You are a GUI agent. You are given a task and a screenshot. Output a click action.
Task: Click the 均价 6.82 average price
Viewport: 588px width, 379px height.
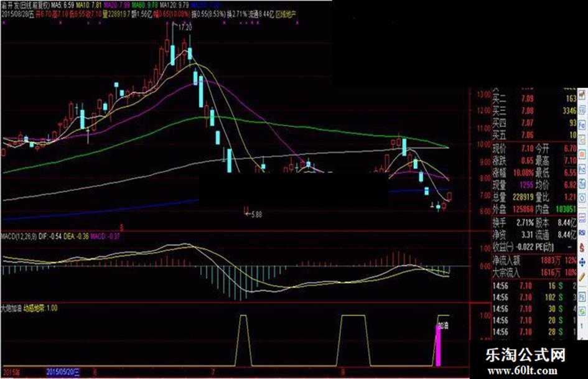pos(556,185)
